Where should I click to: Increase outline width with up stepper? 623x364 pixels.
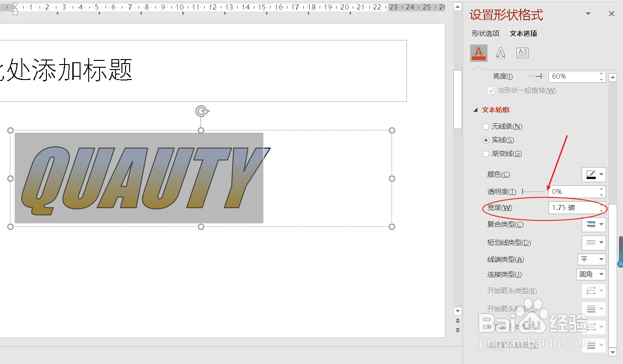tap(602, 204)
